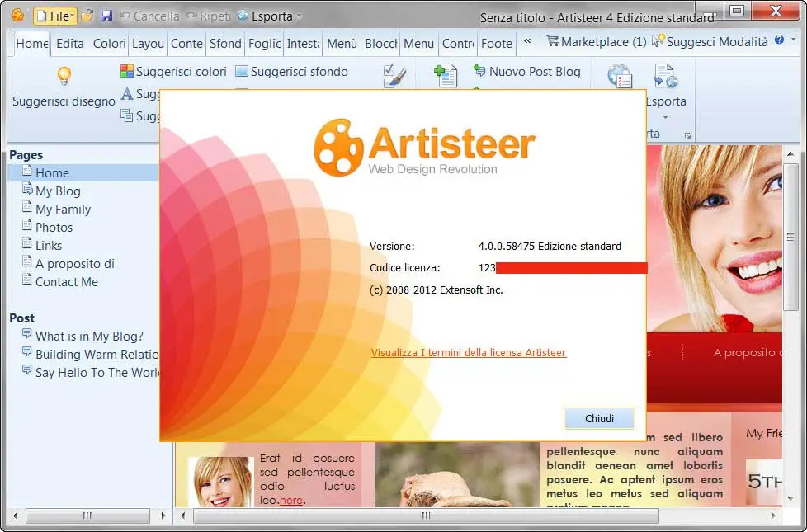Click the Ripeti redo button
This screenshot has width=807, height=532.
(209, 16)
